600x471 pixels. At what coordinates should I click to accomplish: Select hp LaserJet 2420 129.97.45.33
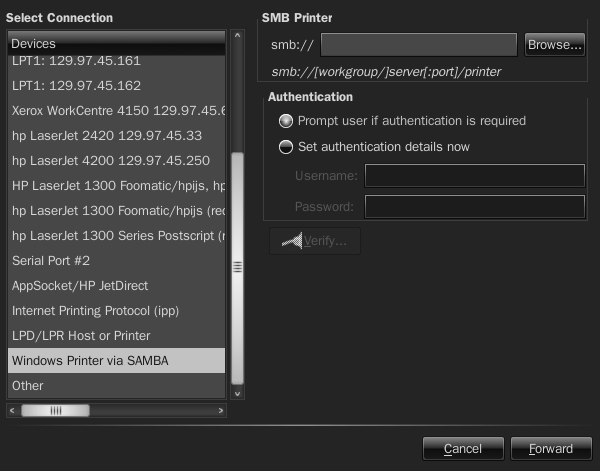click(x=116, y=135)
